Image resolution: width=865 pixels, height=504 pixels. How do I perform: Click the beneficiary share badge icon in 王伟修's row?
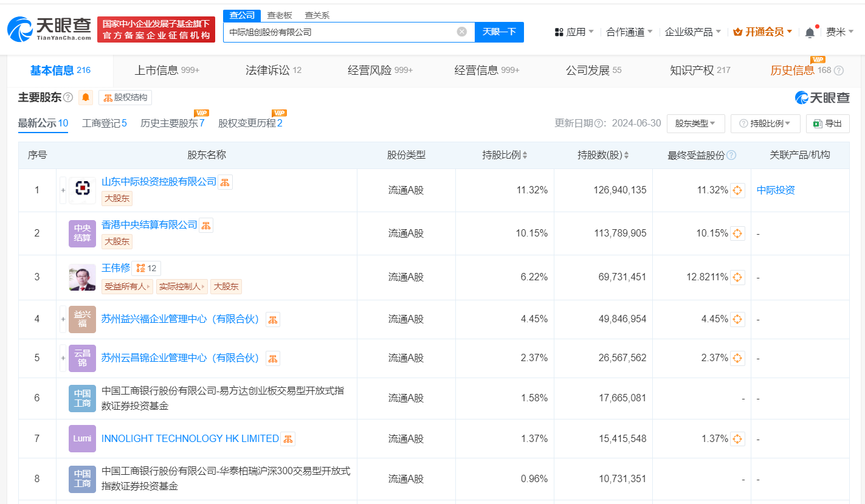coord(737,277)
